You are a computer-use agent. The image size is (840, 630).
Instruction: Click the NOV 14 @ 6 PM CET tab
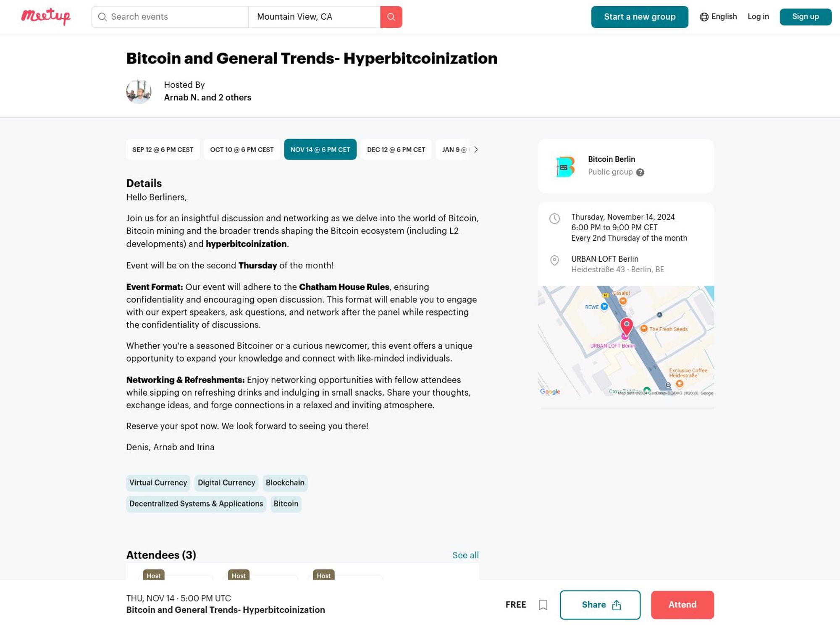point(320,149)
